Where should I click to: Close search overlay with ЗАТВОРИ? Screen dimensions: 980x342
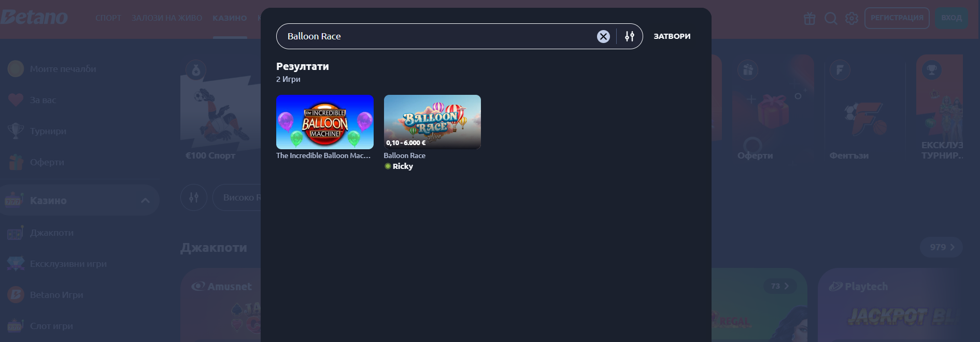click(672, 36)
